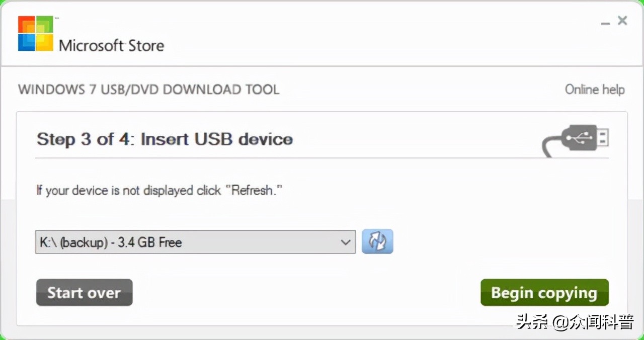Screen dimensions: 644x340
Task: Click the device not displayed instruction text
Action: click(x=128, y=191)
